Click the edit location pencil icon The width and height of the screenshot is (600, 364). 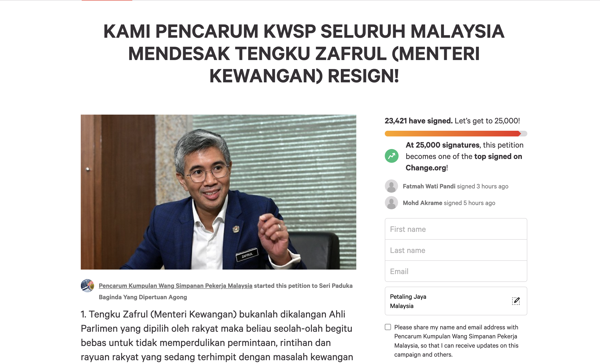pos(516,301)
